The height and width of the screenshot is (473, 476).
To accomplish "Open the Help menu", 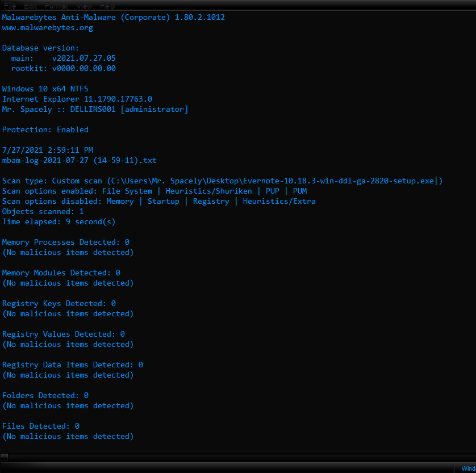I will (107, 6).
